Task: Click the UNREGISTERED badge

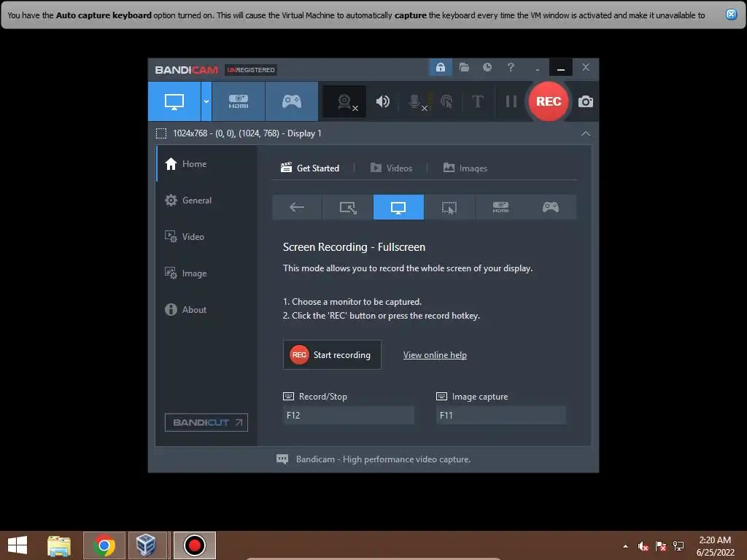Action: click(x=251, y=70)
